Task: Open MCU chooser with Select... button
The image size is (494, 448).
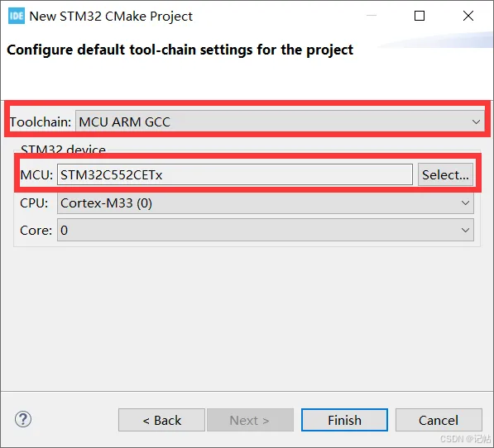Action: pyautogui.click(x=445, y=174)
